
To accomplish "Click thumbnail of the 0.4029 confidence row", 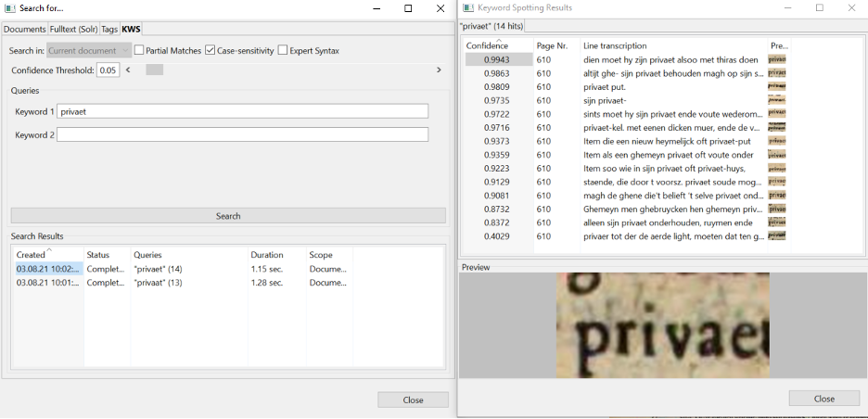I will pyautogui.click(x=777, y=236).
